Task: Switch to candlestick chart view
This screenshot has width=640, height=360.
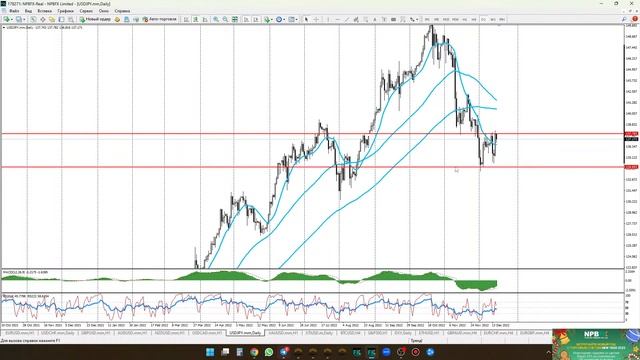Action: pyautogui.click(x=196, y=19)
